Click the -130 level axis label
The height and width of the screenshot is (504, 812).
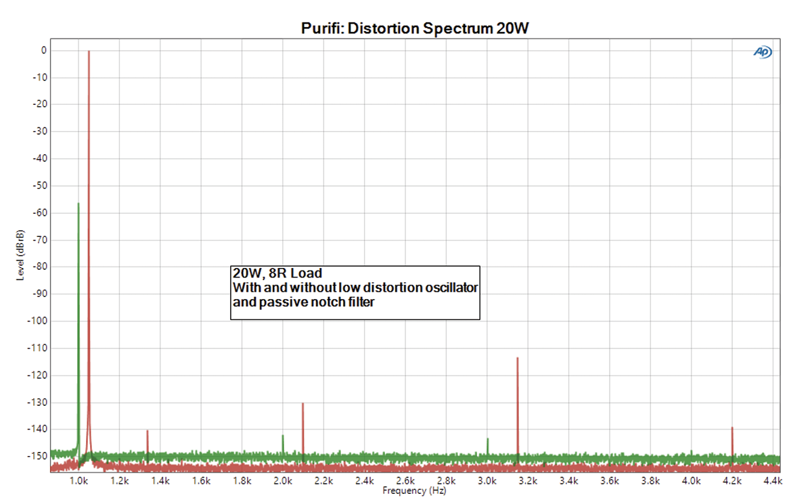tap(37, 402)
